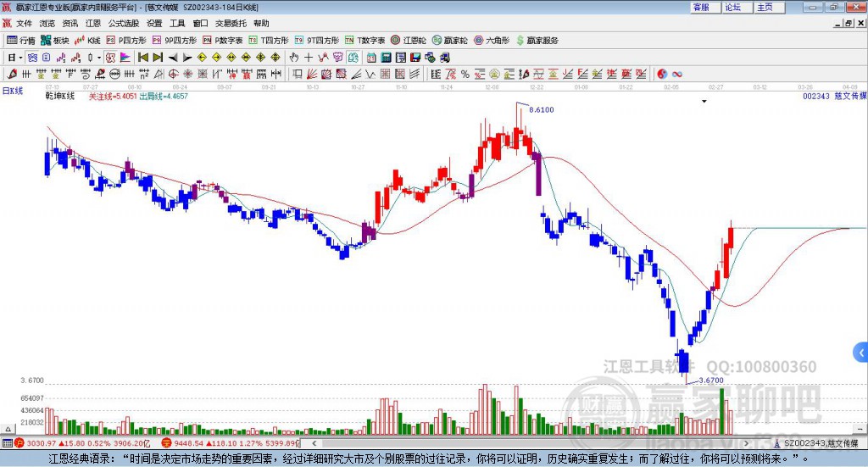Viewport: 868px width, 467px height.
Task: Click the horizontal scrollbar right arrow
Action: [x=746, y=443]
